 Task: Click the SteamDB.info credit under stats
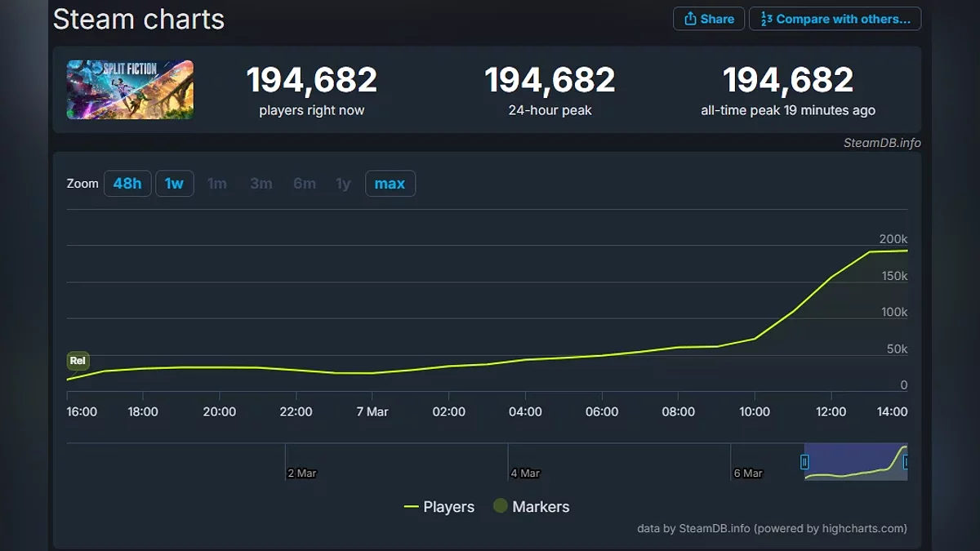tap(882, 143)
